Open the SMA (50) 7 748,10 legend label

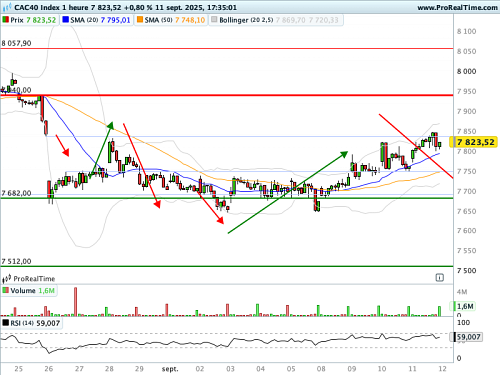click(x=171, y=20)
